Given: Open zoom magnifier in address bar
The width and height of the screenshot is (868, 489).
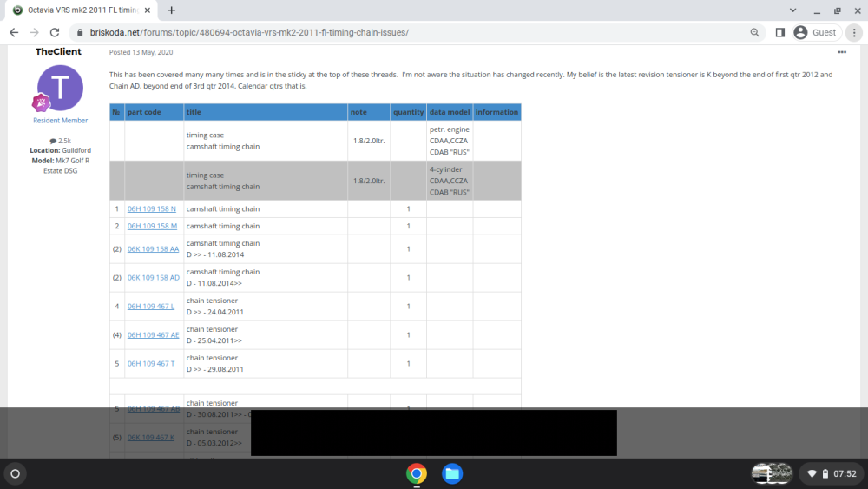Looking at the screenshot, I should point(754,33).
